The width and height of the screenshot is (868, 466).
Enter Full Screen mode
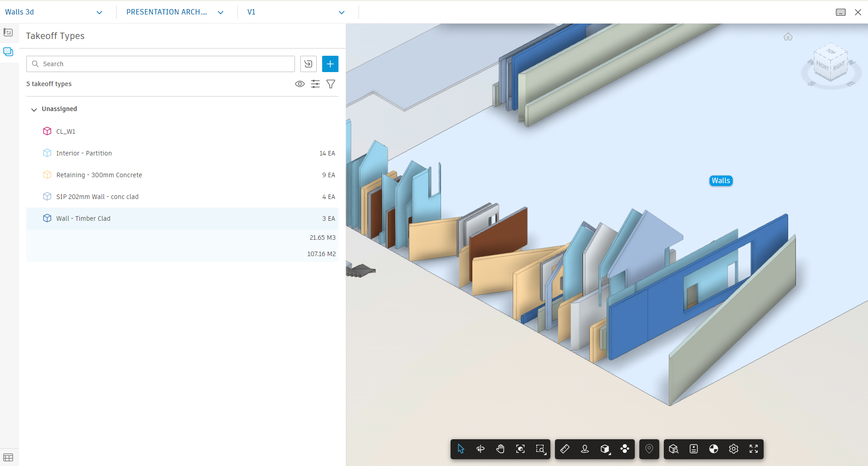click(754, 449)
